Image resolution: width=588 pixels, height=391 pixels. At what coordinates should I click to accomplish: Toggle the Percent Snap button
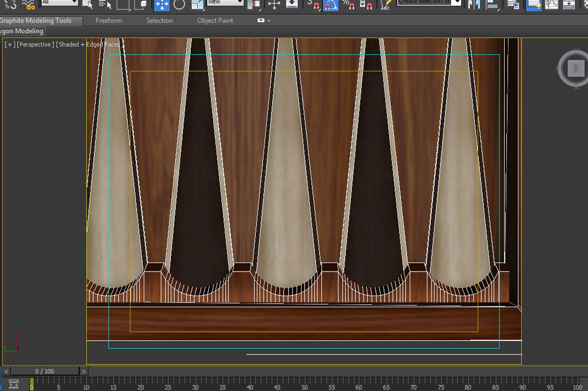[348, 4]
